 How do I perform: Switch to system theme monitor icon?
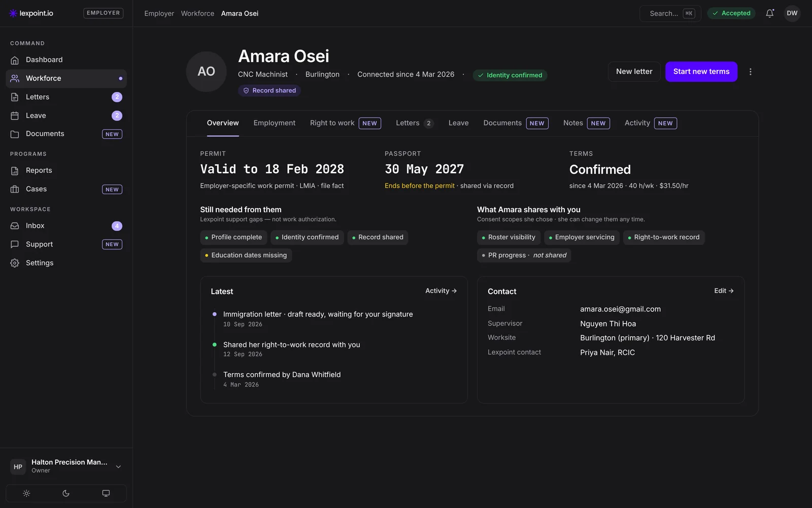[106, 493]
